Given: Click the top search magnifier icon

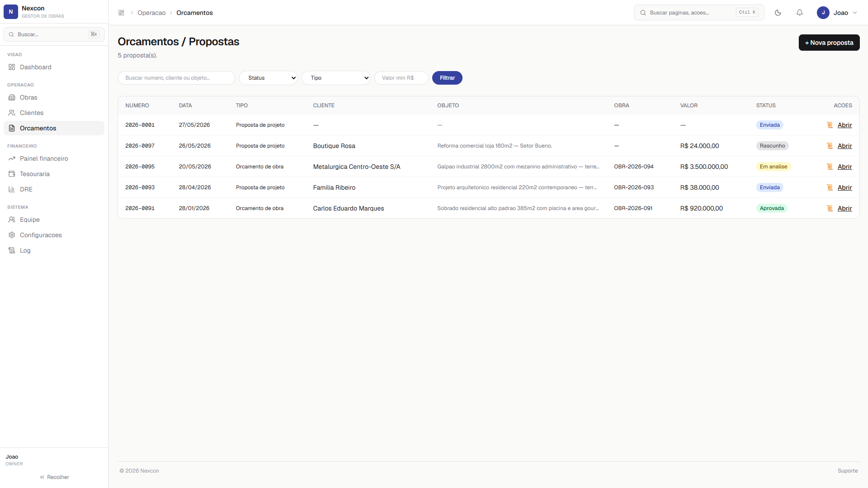Looking at the screenshot, I should tap(643, 13).
